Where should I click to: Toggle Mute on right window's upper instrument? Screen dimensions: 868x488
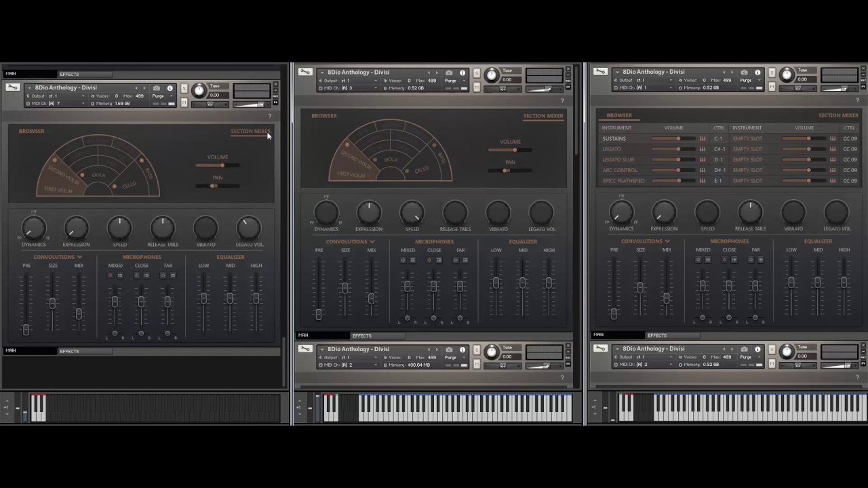pos(772,86)
